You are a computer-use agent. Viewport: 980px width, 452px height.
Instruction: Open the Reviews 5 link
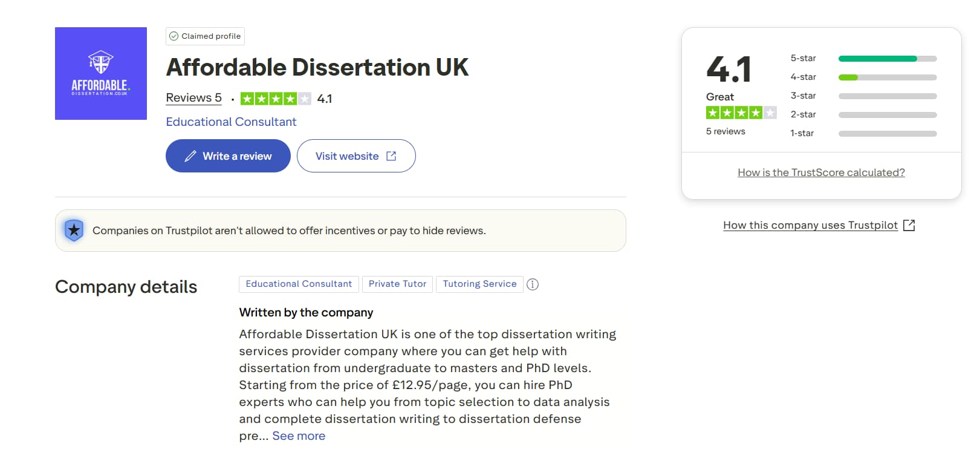click(193, 98)
